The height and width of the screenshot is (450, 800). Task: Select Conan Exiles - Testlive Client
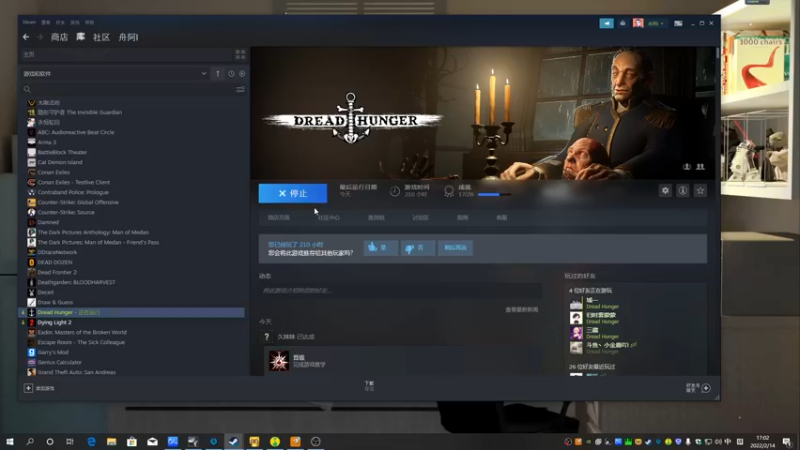coord(73,182)
